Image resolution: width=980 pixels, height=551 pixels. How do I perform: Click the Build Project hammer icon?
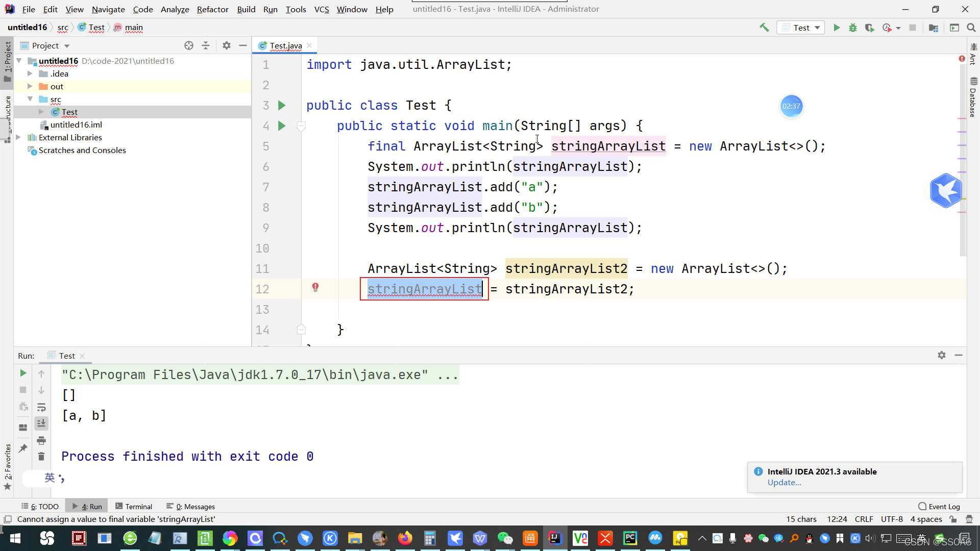tap(764, 28)
